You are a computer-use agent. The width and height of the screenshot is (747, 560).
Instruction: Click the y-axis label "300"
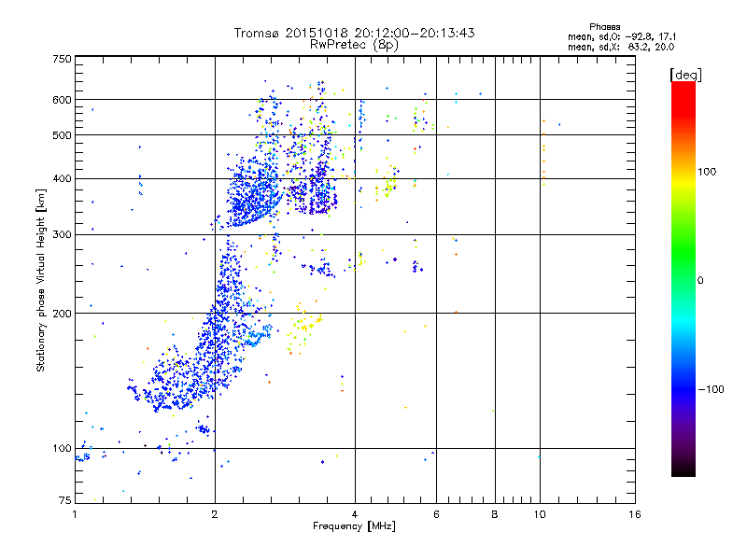click(x=62, y=234)
